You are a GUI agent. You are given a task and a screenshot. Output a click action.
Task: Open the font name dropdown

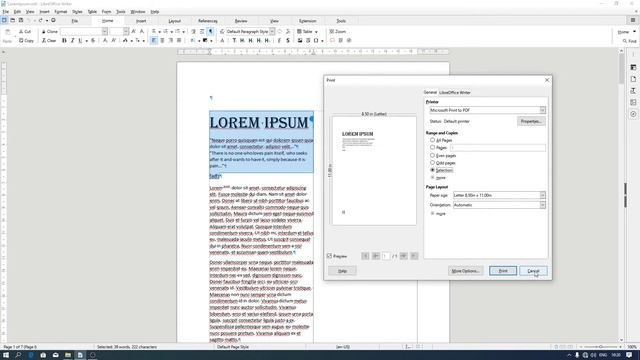pyautogui.click(x=104, y=31)
